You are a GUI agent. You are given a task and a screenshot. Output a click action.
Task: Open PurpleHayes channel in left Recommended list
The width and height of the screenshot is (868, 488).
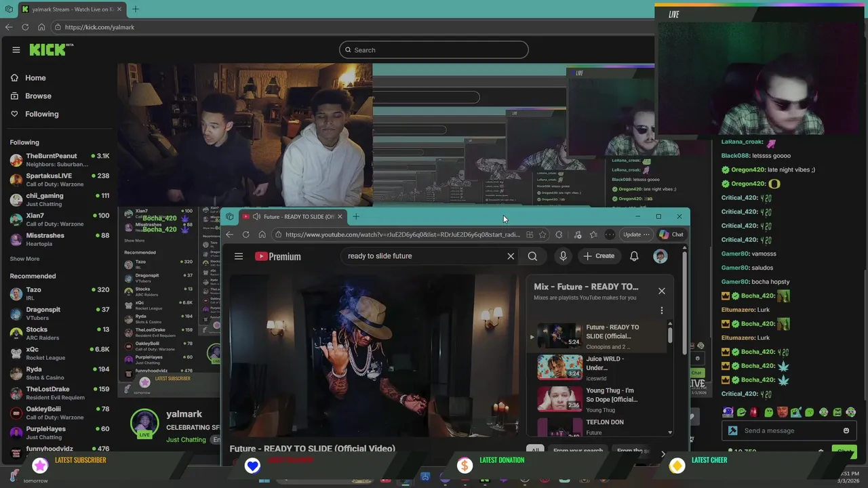(60, 433)
